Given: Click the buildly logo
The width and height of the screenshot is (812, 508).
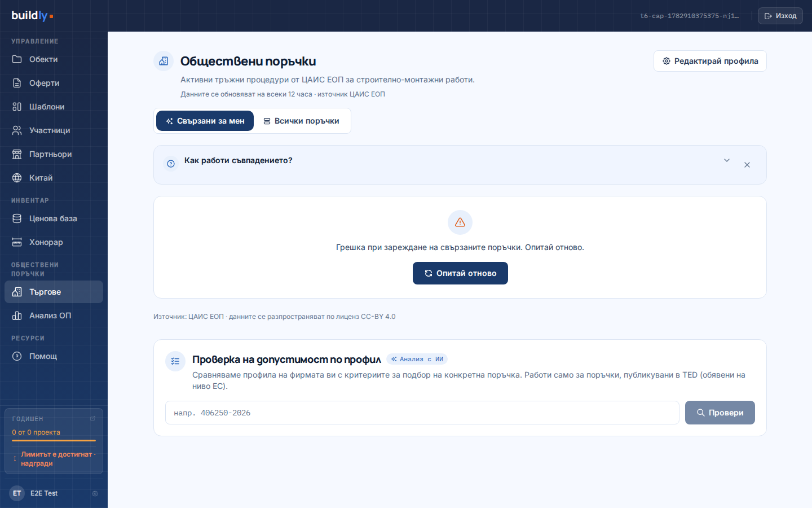Looking at the screenshot, I should [x=32, y=16].
